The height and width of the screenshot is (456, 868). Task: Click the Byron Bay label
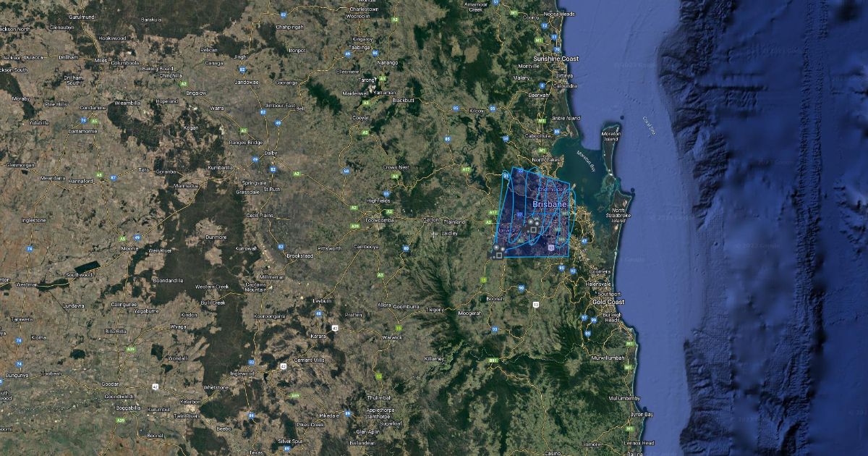pyautogui.click(x=642, y=414)
